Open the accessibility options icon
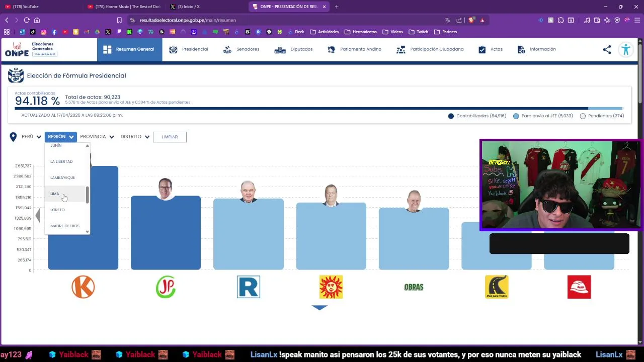 pyautogui.click(x=626, y=49)
